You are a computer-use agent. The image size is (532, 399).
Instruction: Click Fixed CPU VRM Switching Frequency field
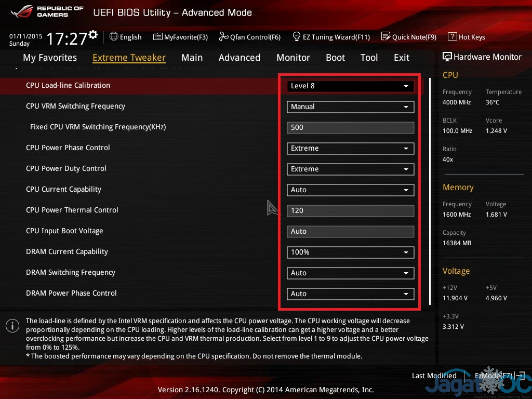pyautogui.click(x=351, y=128)
